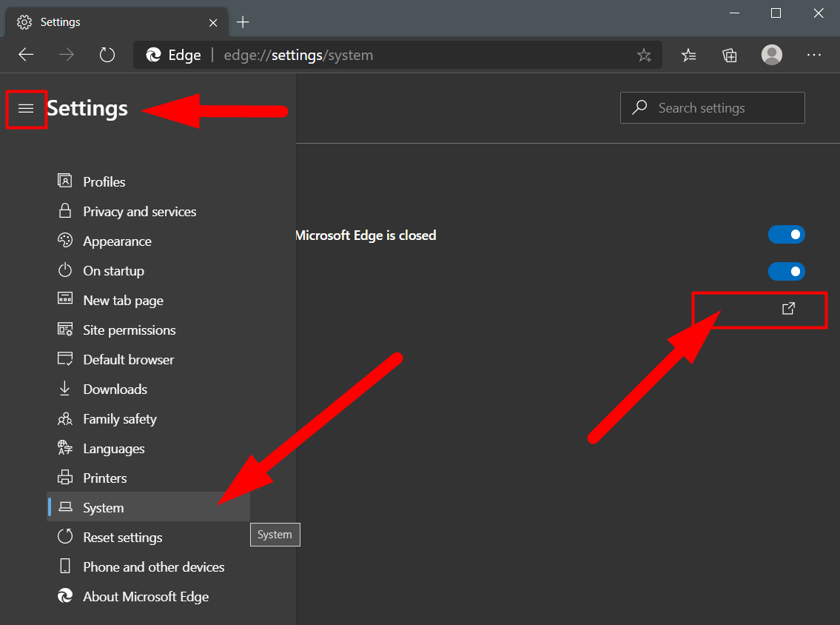Click the Search settings field
The width and height of the screenshot is (840, 625).
click(x=712, y=108)
